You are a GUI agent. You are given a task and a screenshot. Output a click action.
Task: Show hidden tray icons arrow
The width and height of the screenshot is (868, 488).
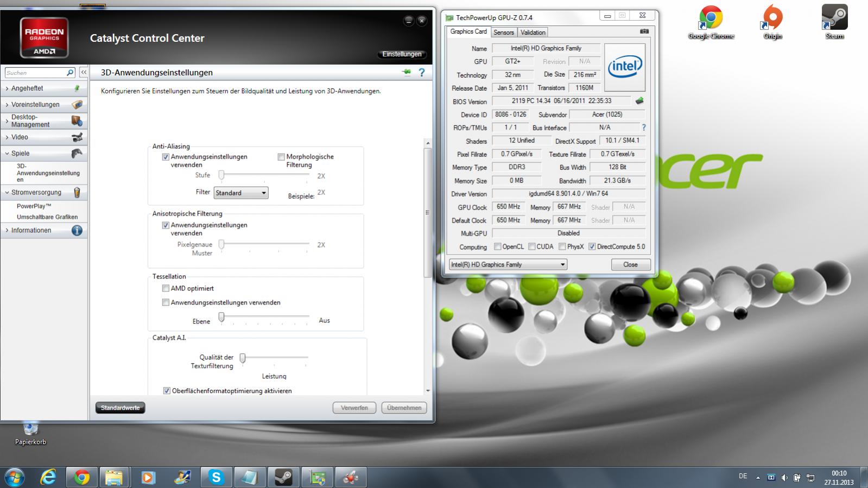[758, 478]
